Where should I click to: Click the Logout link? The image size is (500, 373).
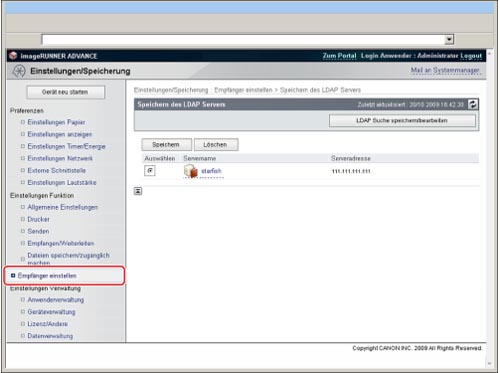pyautogui.click(x=471, y=56)
